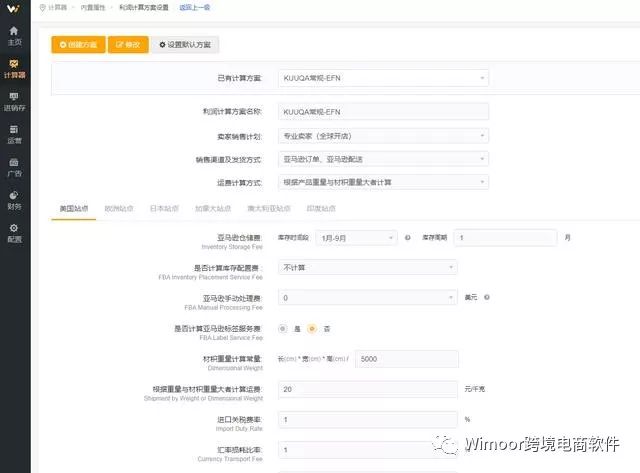The height and width of the screenshot is (473, 640).
Task: Click the 计算器 breadcrumb item
Action: 57,7
